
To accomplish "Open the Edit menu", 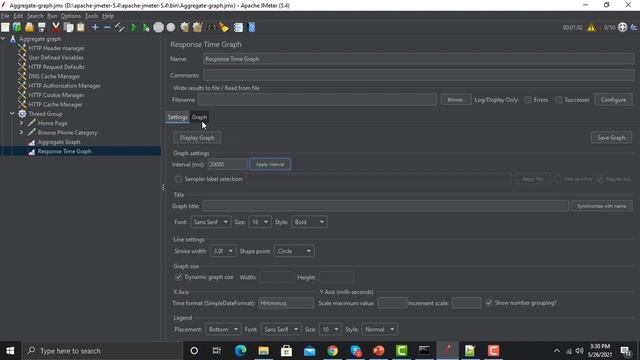I will (x=18, y=16).
